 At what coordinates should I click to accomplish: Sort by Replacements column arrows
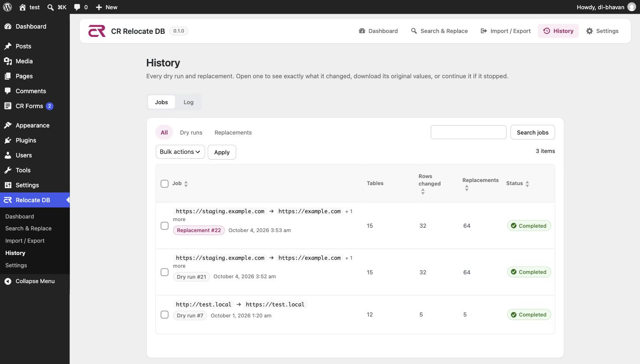[467, 188]
